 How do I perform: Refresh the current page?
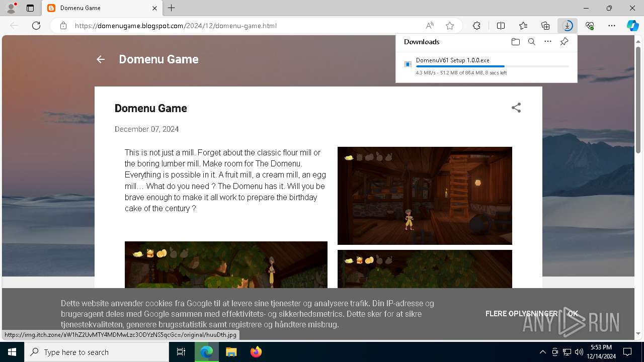(36, 26)
